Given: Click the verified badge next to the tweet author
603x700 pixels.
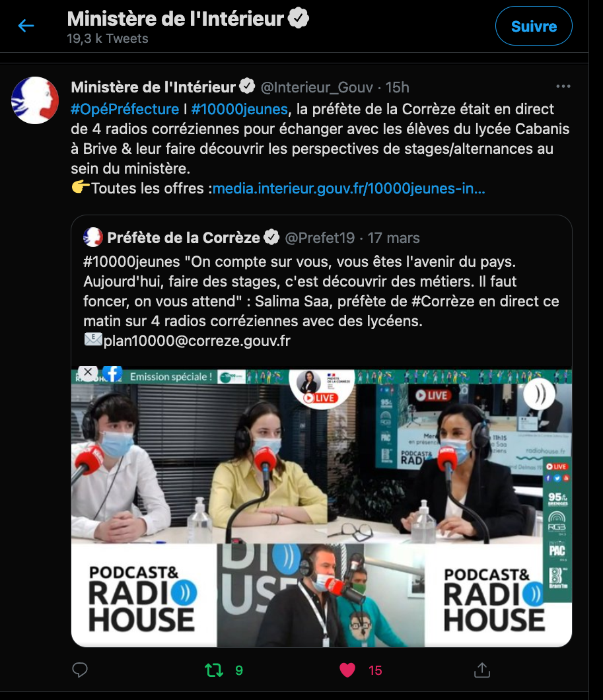Looking at the screenshot, I should coord(247,86).
